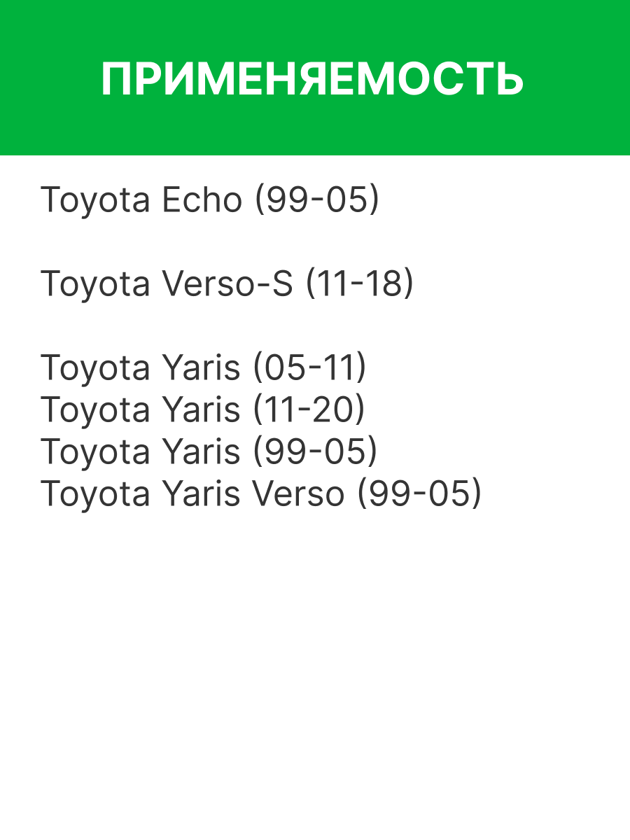
Task: Click the word Toyota on the Yaris Verso line
Action: [x=95, y=494]
